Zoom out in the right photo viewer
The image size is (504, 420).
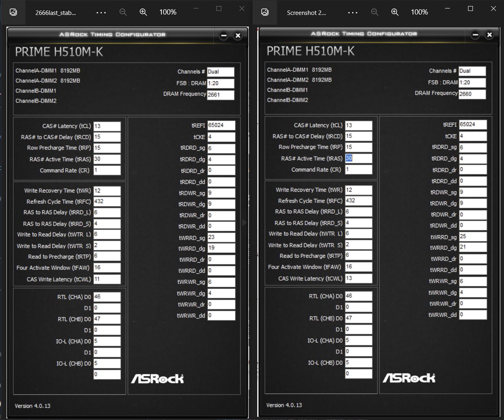[x=375, y=12]
